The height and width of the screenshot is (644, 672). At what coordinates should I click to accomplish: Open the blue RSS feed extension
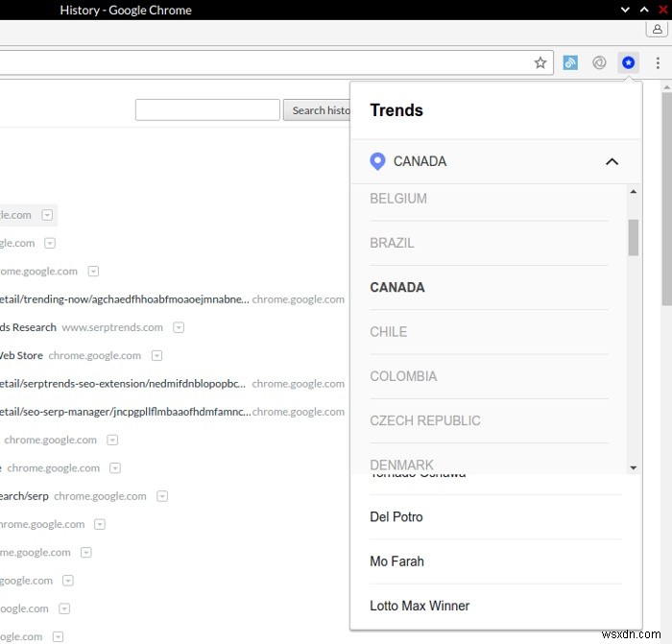coord(570,63)
